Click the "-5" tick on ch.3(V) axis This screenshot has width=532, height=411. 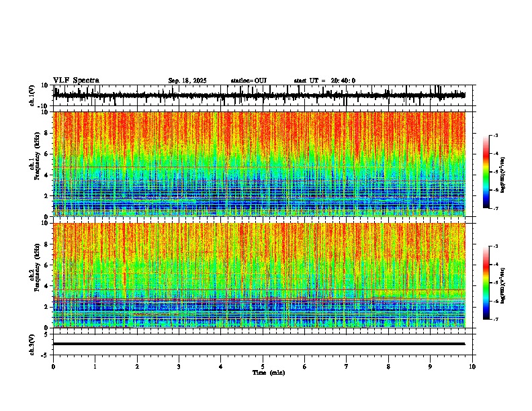click(x=45, y=355)
